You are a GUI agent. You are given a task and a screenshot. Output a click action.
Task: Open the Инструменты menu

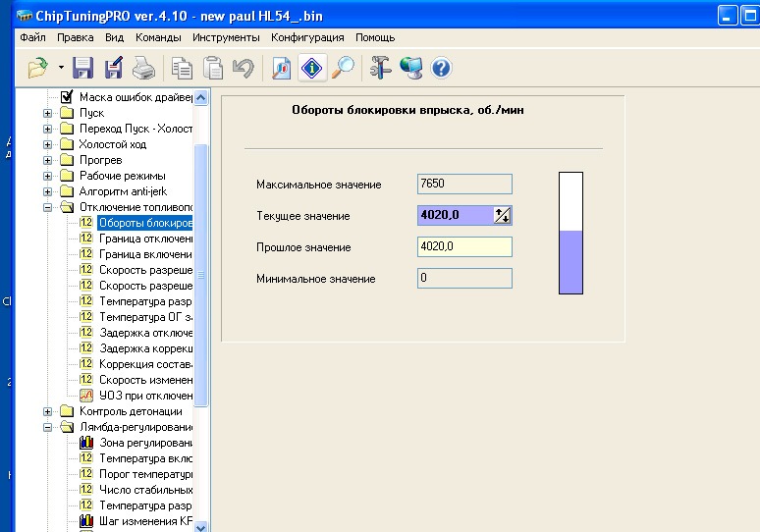coord(226,37)
